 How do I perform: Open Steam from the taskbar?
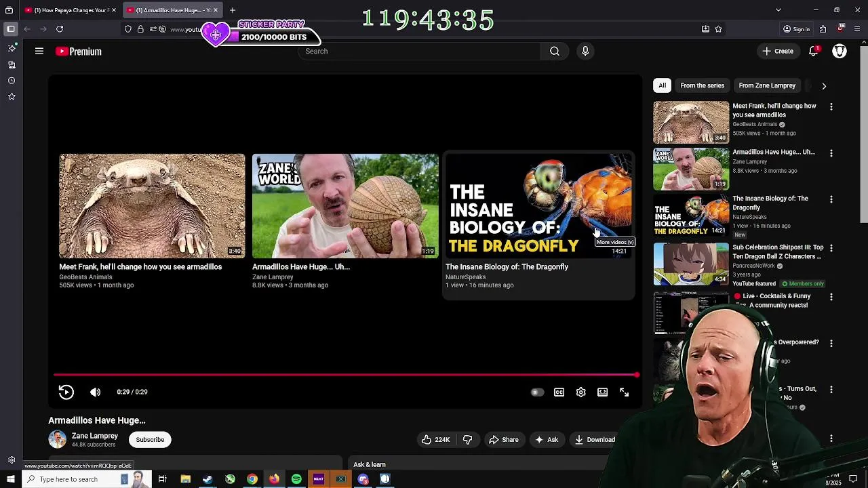[208, 479]
